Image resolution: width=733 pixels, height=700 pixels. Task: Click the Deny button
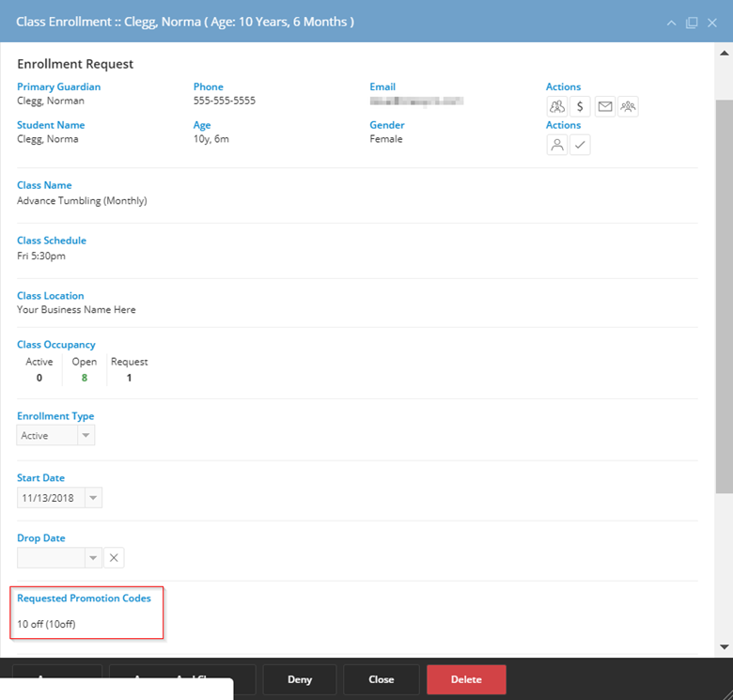point(300,679)
